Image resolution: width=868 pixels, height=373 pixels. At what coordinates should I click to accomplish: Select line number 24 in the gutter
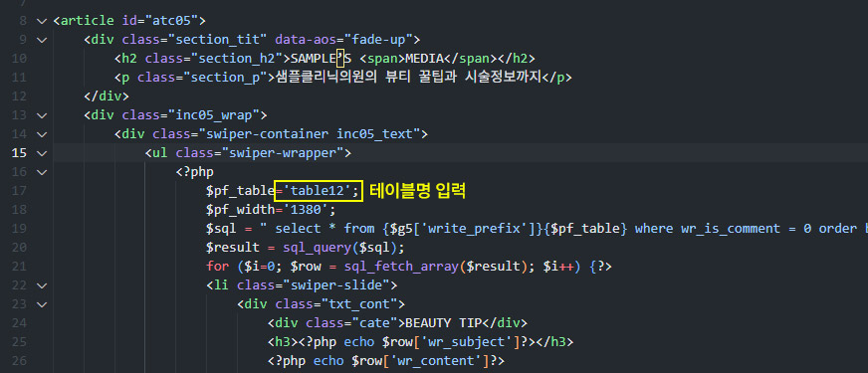click(19, 322)
